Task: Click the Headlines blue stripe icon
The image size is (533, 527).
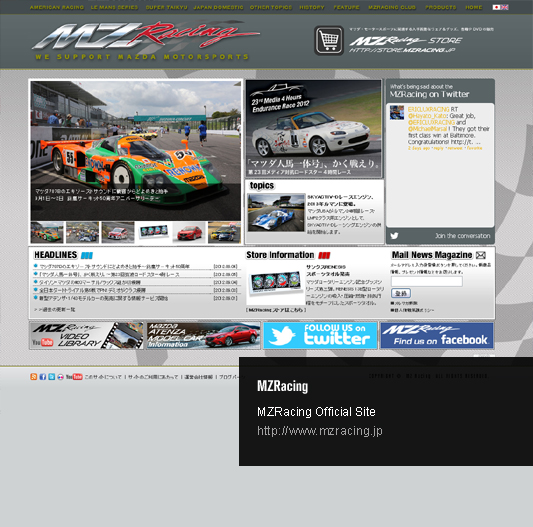Action: pyautogui.click(x=87, y=255)
